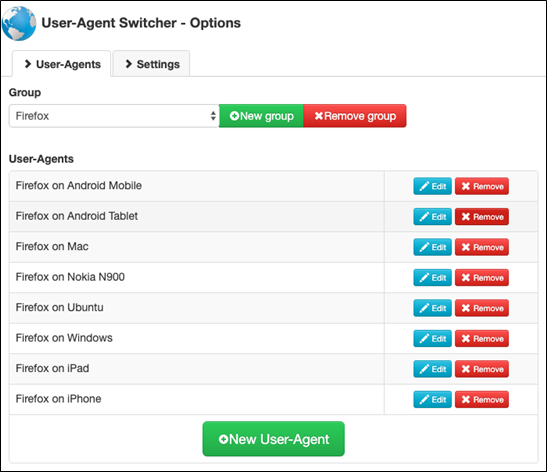Remove Firefox on Mac entry
The width and height of the screenshot is (547, 472).
pos(482,247)
